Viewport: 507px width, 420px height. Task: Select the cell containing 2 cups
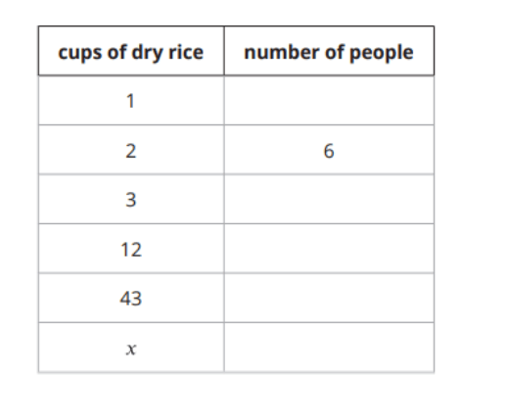pyautogui.click(x=131, y=150)
